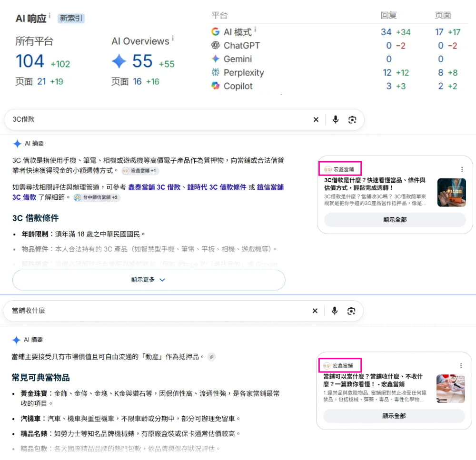
Task: Open three-dot menu on 當鋪可以當什麼 source card
Action: [x=461, y=366]
